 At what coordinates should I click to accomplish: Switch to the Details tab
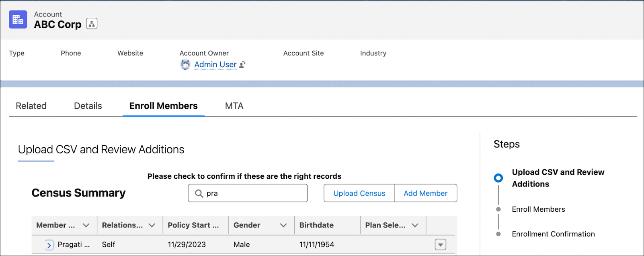pos(88,106)
